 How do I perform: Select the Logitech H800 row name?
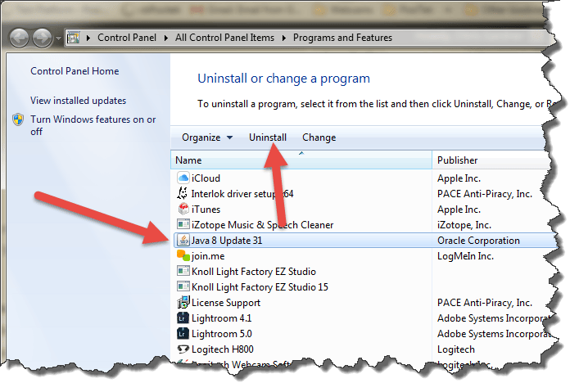tap(222, 349)
